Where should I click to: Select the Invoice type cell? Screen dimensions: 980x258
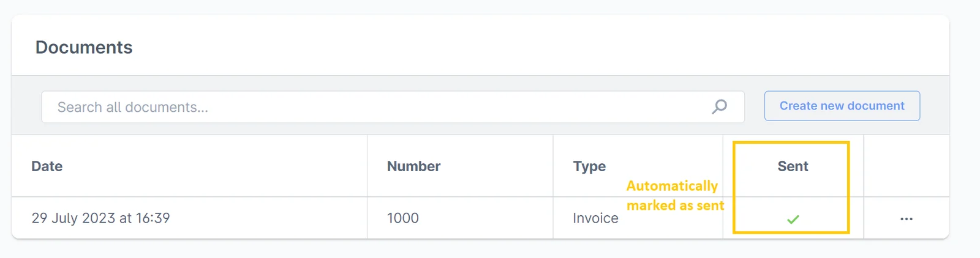click(595, 218)
